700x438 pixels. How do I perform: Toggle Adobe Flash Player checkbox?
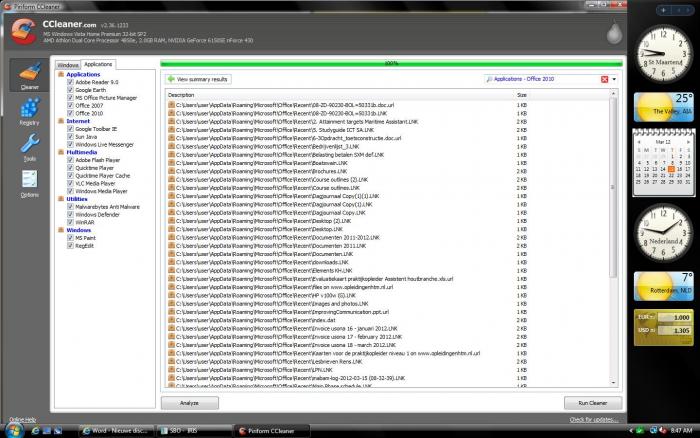tap(70, 160)
